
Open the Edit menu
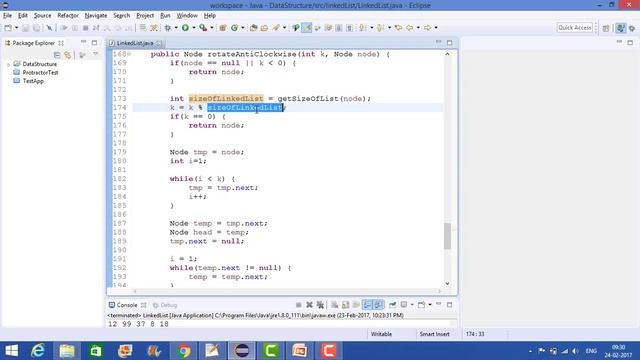pos(22,16)
